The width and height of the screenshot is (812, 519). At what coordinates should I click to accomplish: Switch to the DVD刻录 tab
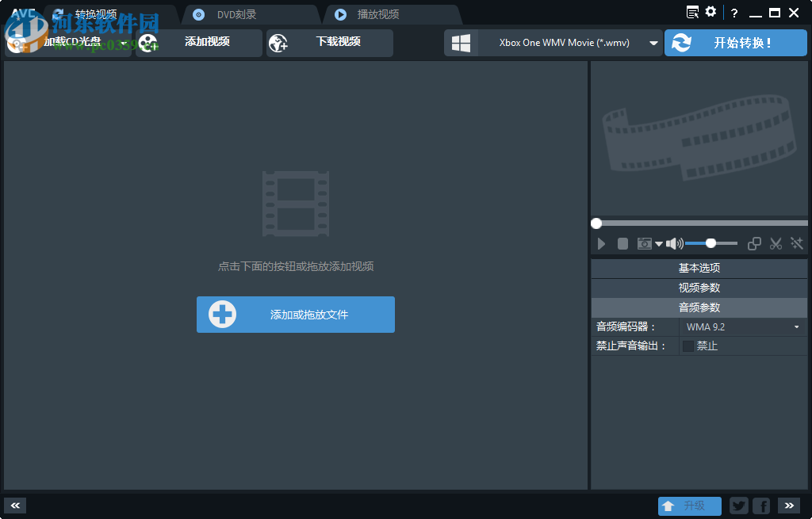pyautogui.click(x=236, y=13)
